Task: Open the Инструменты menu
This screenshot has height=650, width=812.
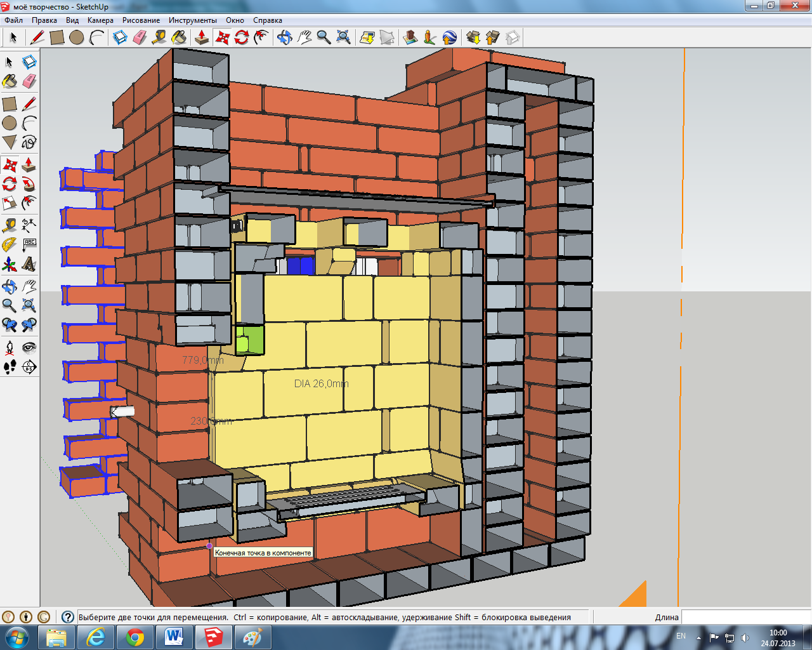Action: pyautogui.click(x=192, y=20)
